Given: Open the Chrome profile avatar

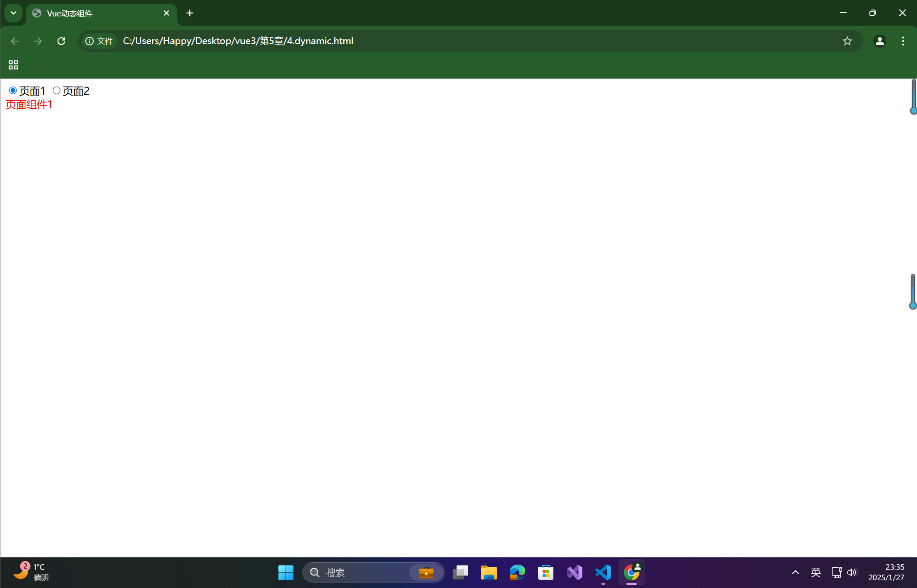Looking at the screenshot, I should pos(879,41).
